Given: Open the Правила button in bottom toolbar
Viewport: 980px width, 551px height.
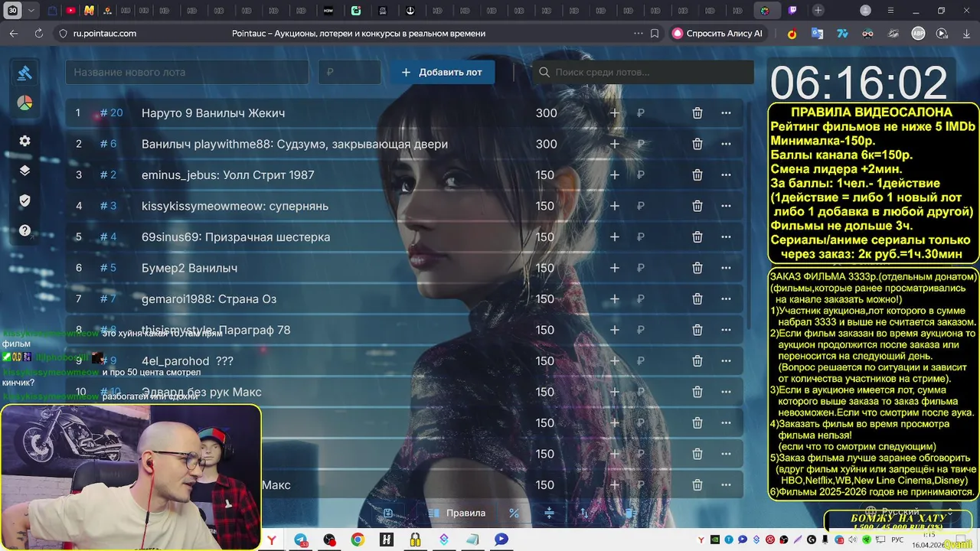Looking at the screenshot, I should click(x=456, y=513).
